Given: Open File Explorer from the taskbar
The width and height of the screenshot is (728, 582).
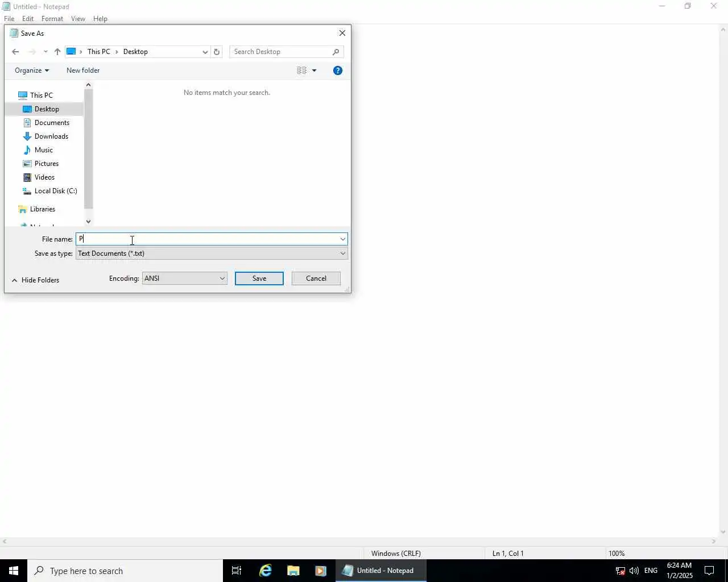Looking at the screenshot, I should (x=293, y=571).
